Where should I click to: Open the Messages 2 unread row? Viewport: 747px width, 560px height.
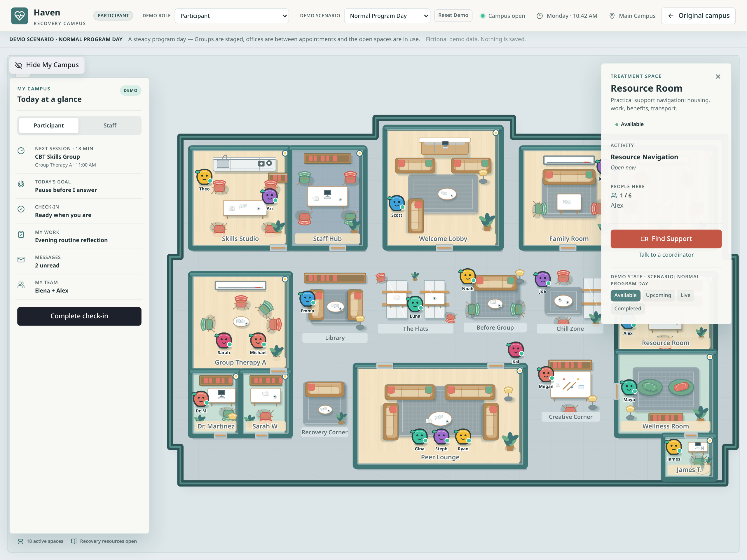(79, 262)
